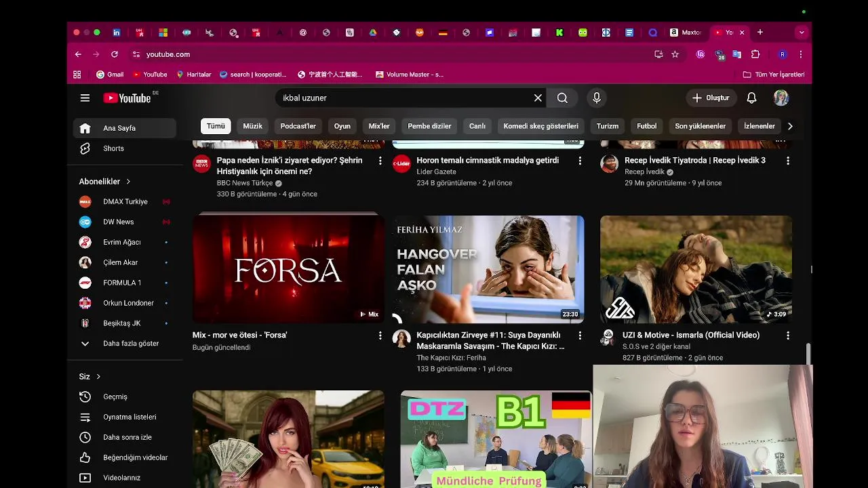Open Orkun Londoner channel
Screen dimensions: 868x488
pyautogui.click(x=125, y=303)
